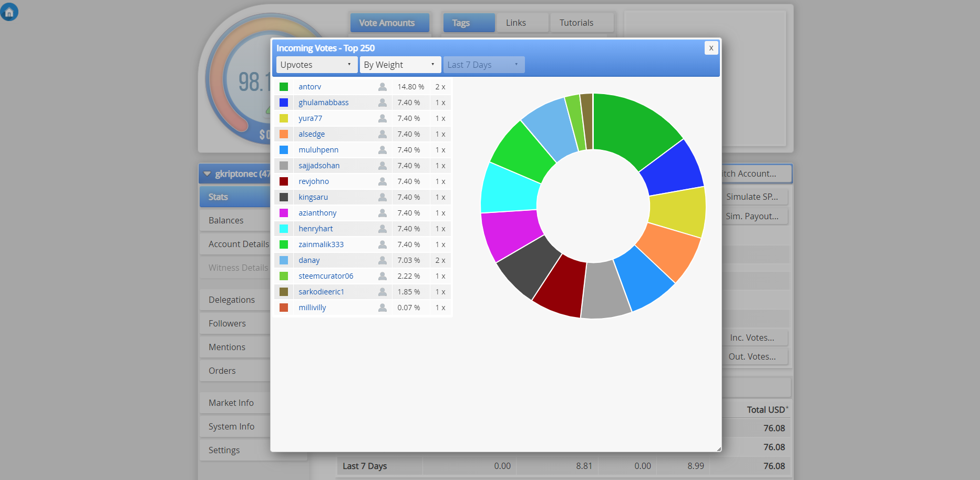The image size is (980, 480).
Task: Click the Sim. Payout... button
Action: [755, 216]
